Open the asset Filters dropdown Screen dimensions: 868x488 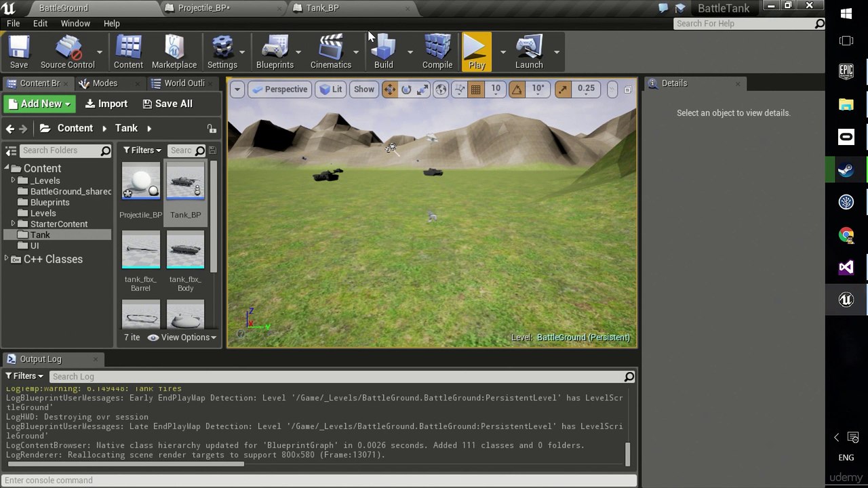point(142,150)
